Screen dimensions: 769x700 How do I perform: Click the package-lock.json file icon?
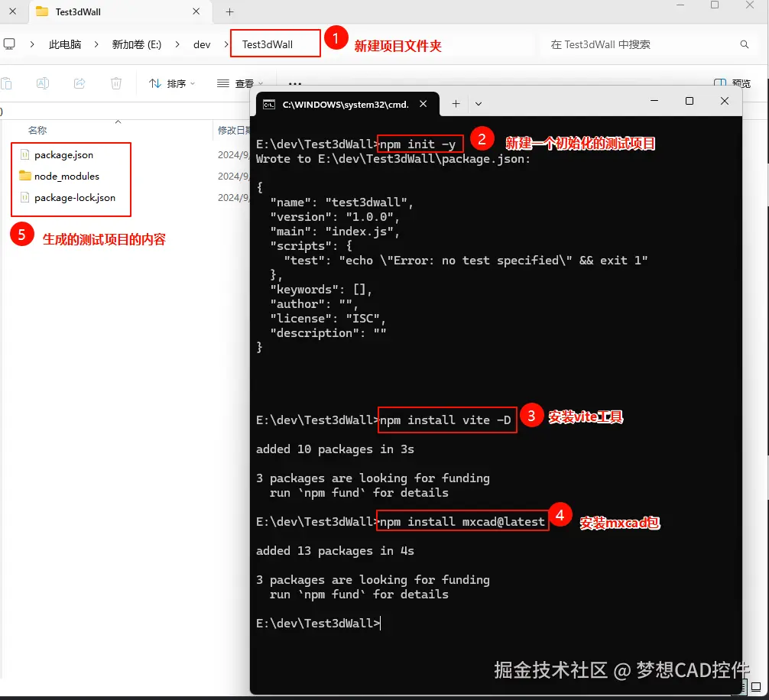point(24,197)
